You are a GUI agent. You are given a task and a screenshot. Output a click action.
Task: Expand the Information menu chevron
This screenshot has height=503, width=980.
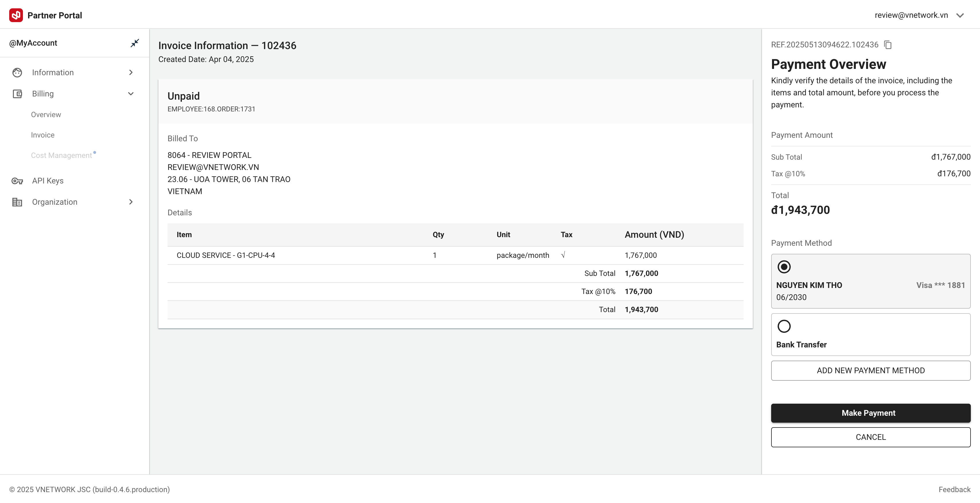(x=131, y=72)
